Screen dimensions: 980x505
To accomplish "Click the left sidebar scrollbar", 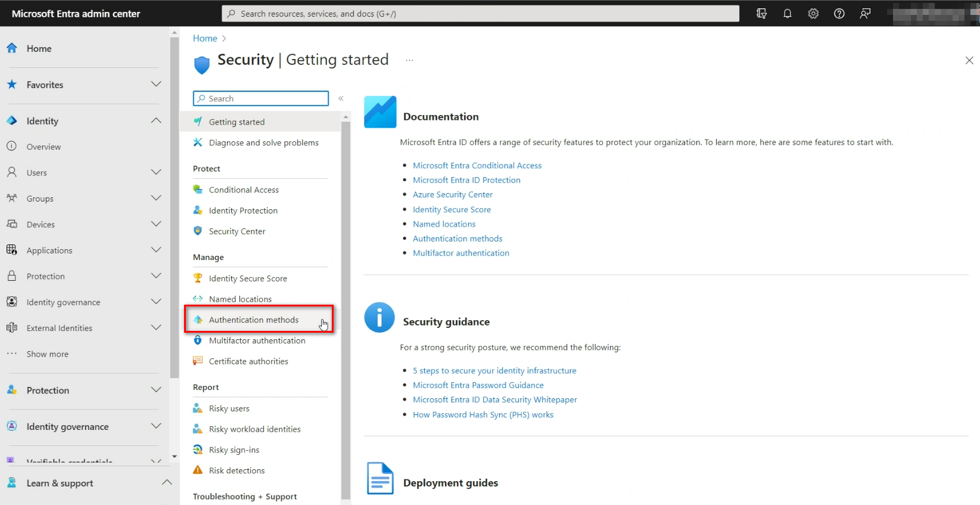I will pos(175,209).
